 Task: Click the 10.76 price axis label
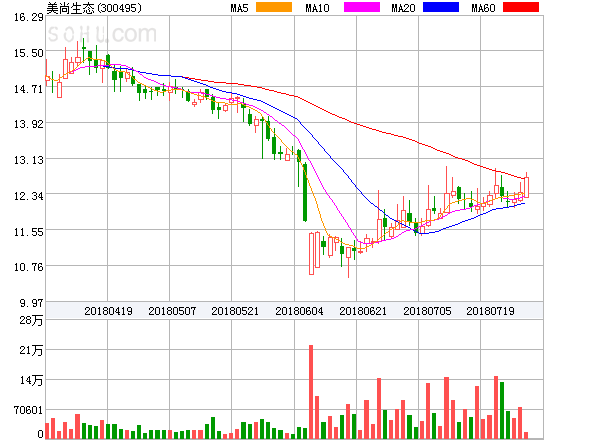click(29, 267)
